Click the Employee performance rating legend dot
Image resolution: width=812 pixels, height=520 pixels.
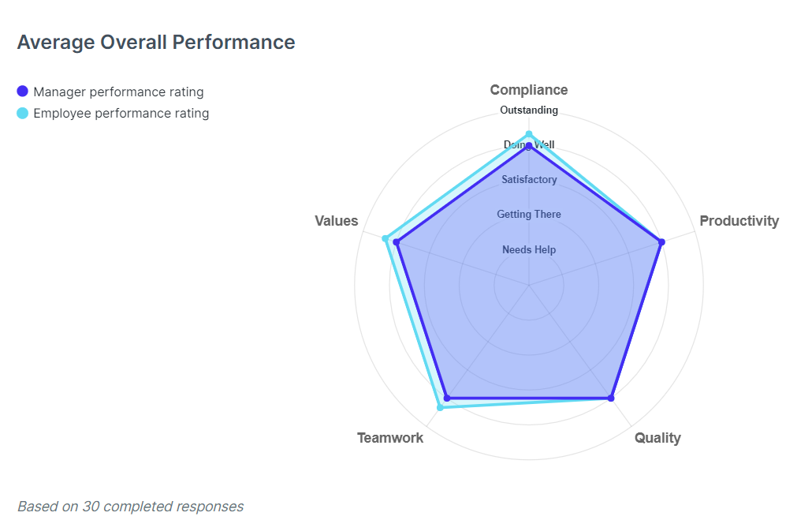tap(22, 113)
